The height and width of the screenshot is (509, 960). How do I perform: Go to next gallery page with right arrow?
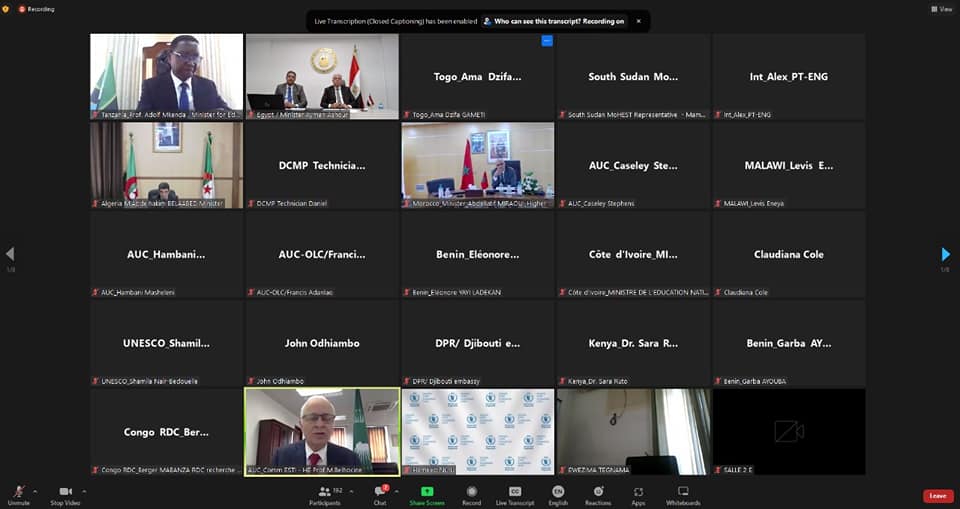click(x=945, y=254)
